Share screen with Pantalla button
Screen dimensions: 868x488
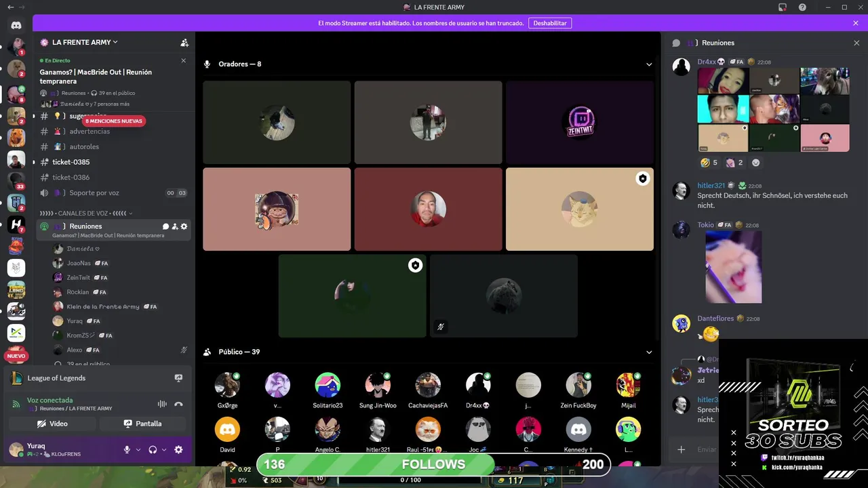(x=142, y=424)
